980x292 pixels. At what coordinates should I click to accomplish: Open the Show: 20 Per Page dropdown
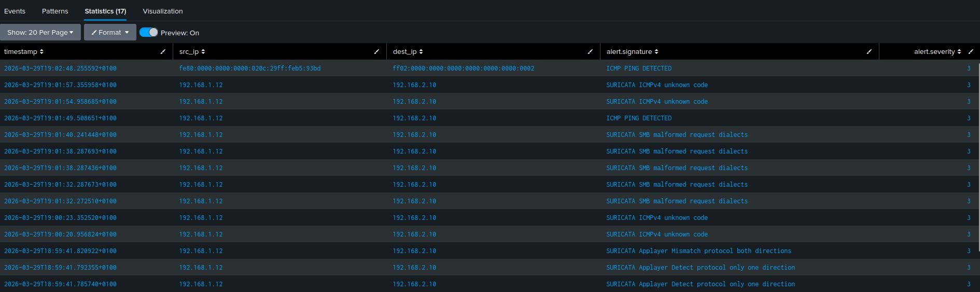coord(40,32)
